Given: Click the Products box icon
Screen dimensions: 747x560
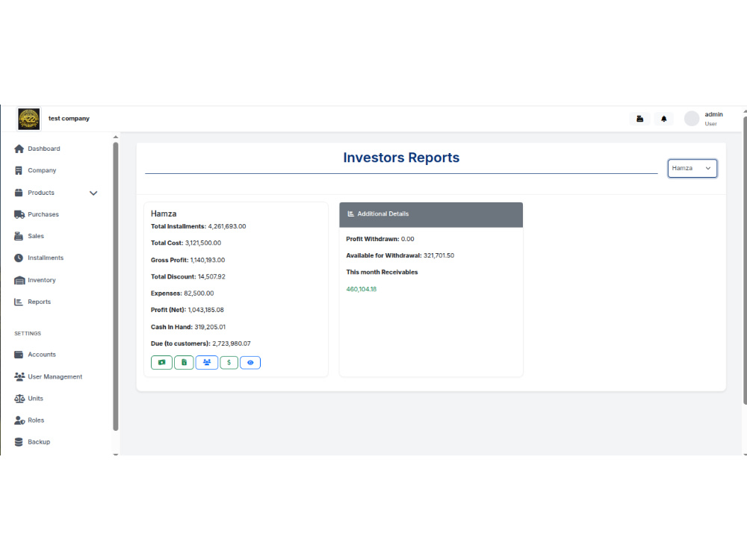Looking at the screenshot, I should 19,193.
